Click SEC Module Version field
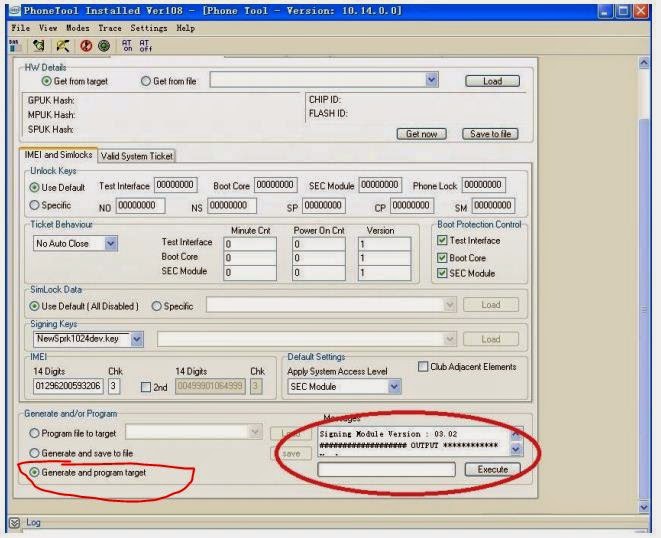 point(384,273)
